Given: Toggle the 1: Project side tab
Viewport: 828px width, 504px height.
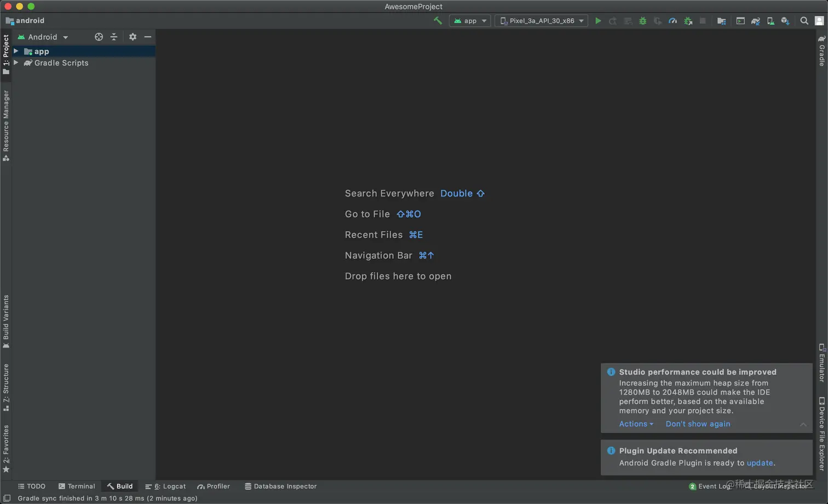Looking at the screenshot, I should click(6, 55).
